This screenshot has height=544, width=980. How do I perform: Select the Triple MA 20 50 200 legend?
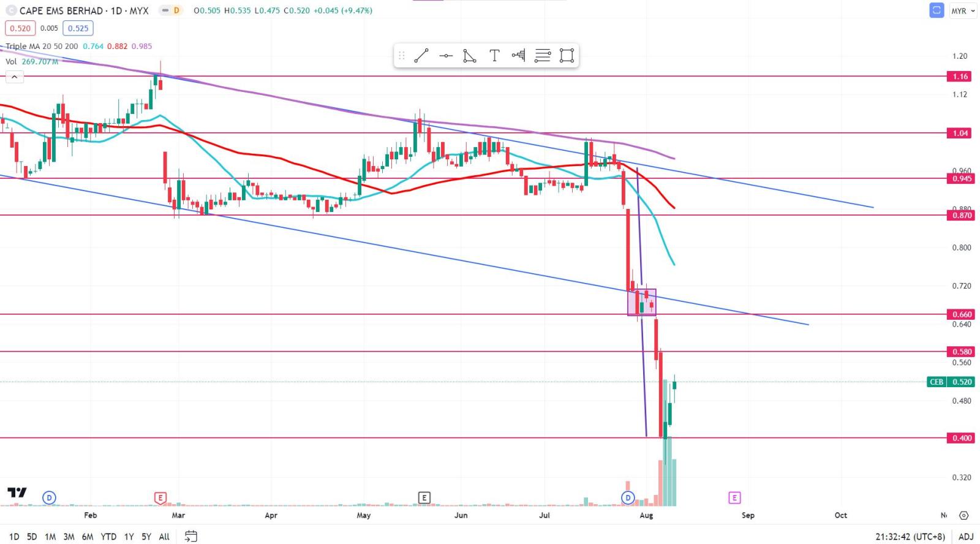42,46
